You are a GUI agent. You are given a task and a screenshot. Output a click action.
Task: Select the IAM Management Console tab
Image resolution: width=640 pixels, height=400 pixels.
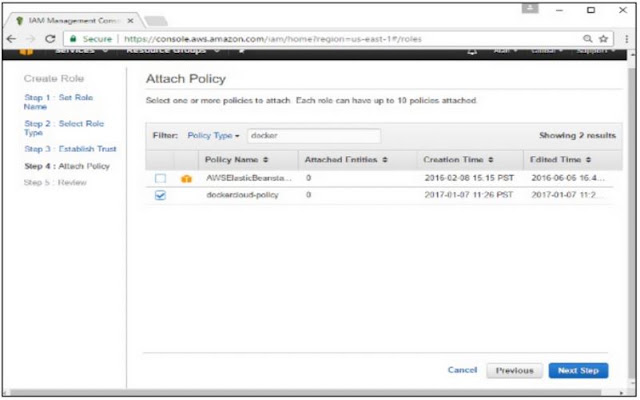point(73,20)
